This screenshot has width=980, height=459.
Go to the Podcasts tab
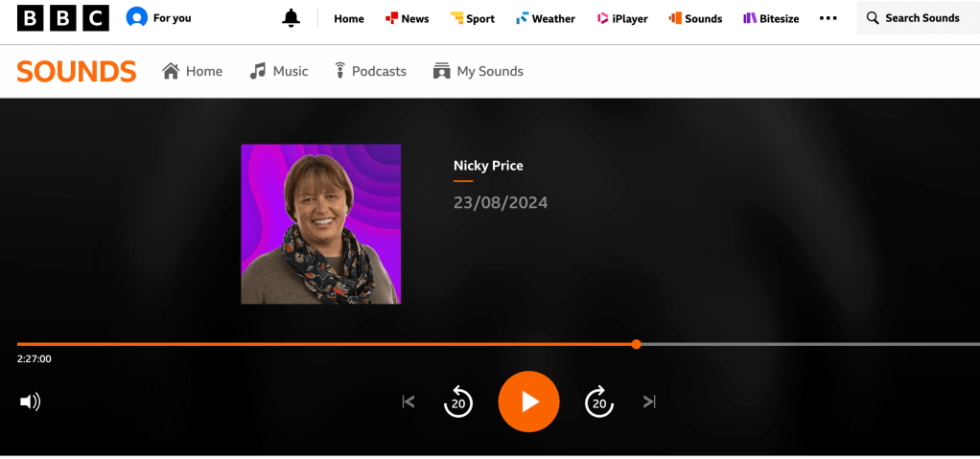coord(369,71)
